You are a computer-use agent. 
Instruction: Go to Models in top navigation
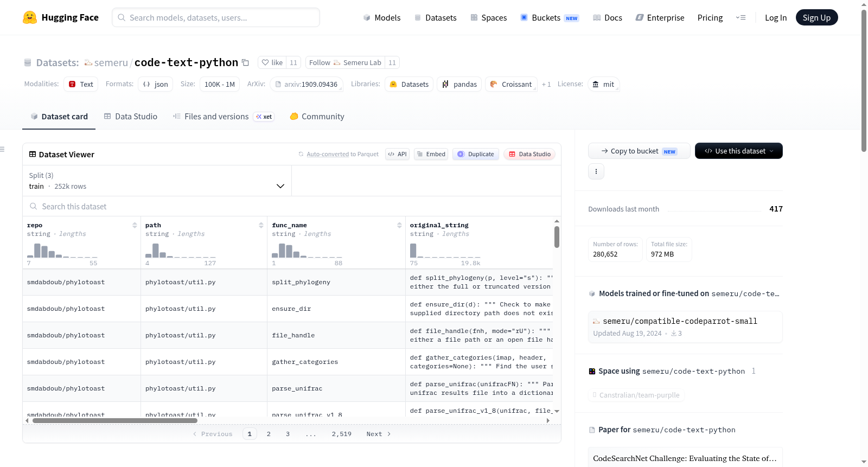point(382,17)
